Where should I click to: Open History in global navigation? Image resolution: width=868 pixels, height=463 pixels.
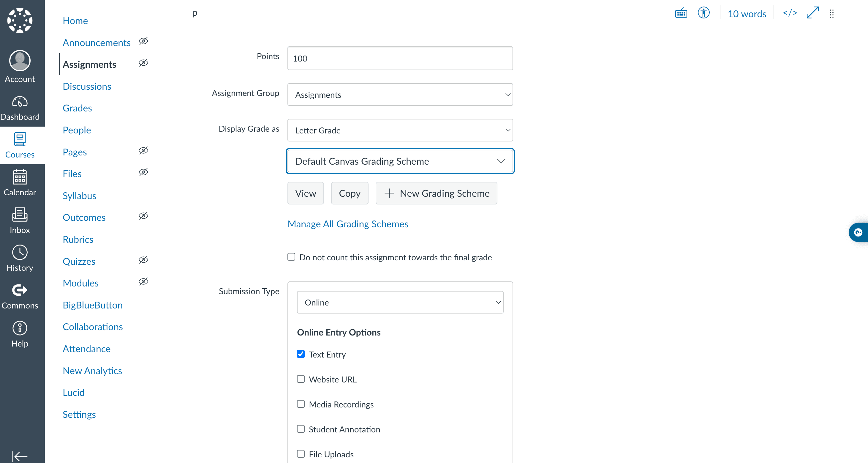(x=20, y=259)
